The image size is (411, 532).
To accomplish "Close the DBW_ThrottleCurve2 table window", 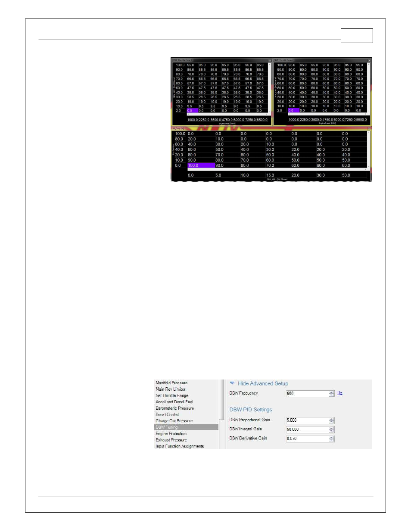I will [369, 60].
